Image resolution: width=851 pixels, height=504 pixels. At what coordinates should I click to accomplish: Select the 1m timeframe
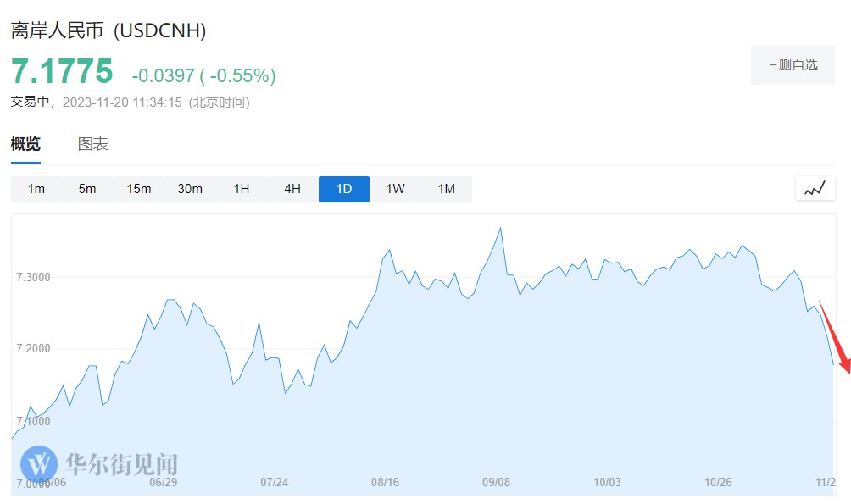[36, 189]
